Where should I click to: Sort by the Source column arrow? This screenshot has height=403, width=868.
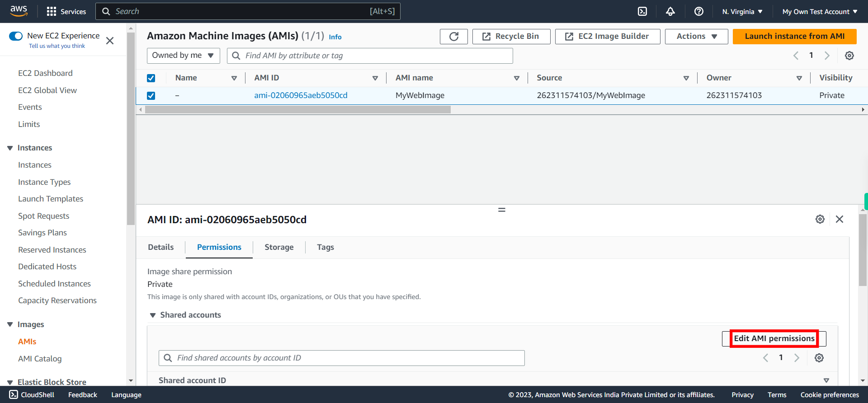pos(686,78)
